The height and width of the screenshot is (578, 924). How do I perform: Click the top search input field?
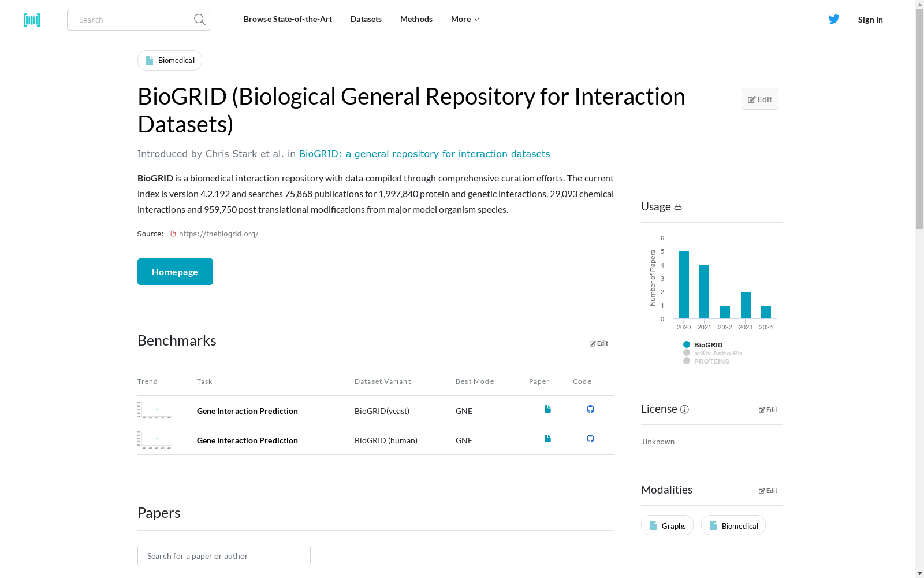tap(139, 20)
